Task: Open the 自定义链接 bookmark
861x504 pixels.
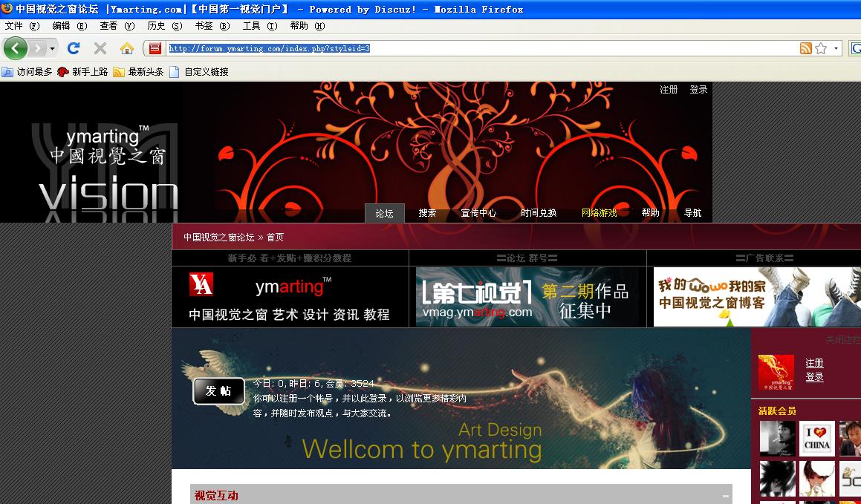Action: [x=199, y=72]
